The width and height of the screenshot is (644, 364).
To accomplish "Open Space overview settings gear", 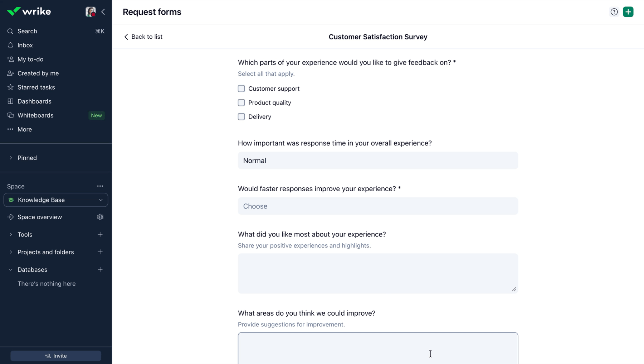I will (100, 217).
